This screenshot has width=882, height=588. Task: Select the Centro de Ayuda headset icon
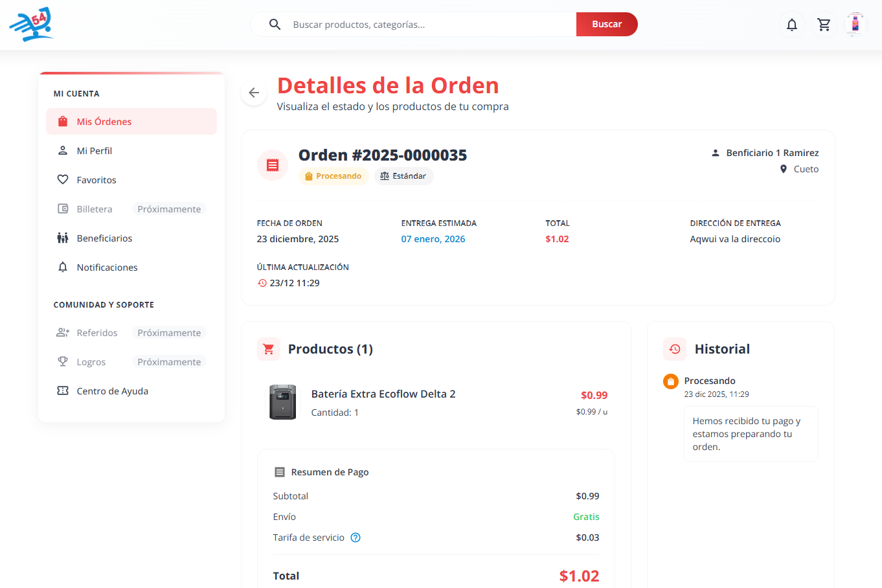point(62,390)
